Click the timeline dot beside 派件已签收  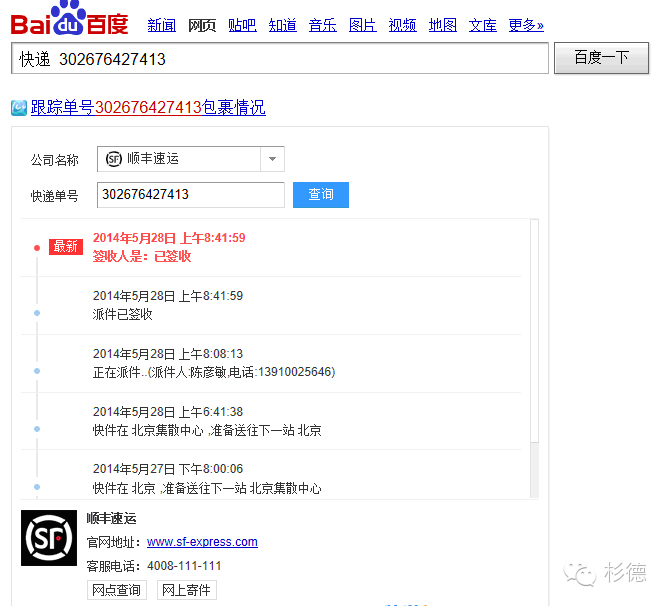coord(37,313)
